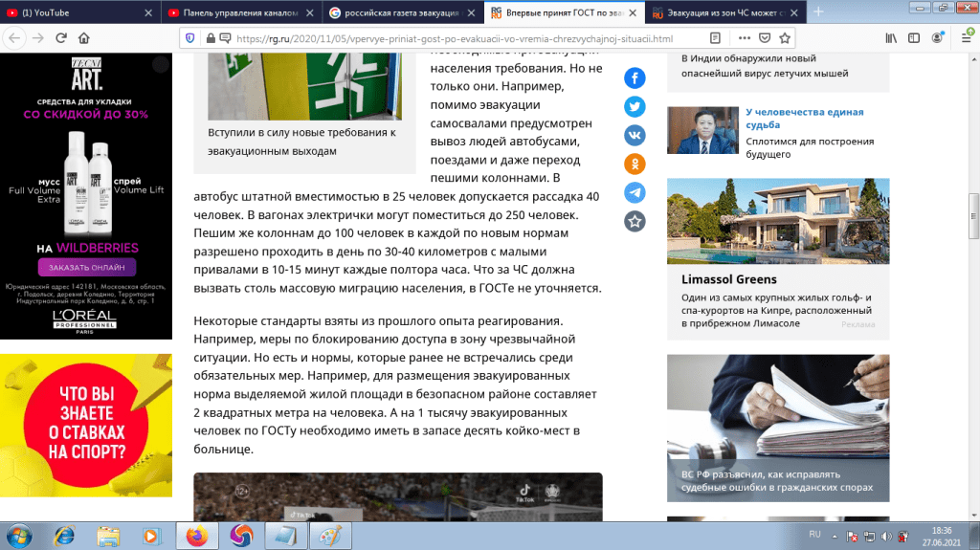Image resolution: width=980 pixels, height=550 pixels.
Task: Switch to the YouTube tab
Action: (77, 12)
